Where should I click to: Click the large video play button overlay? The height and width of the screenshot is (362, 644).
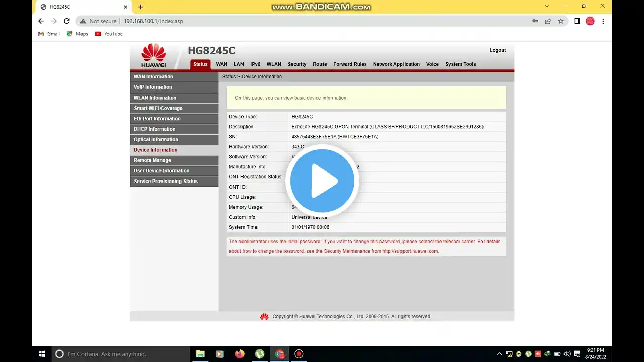click(x=322, y=180)
